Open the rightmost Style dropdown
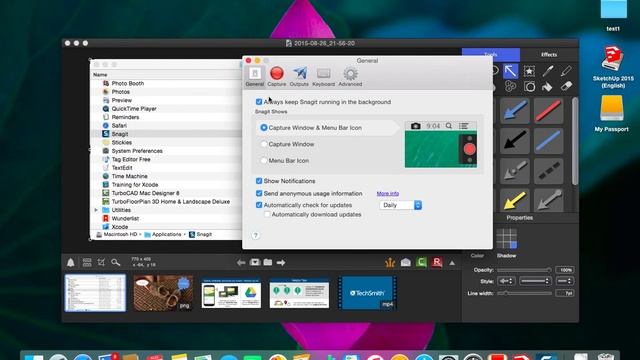The height and width of the screenshot is (360, 640). coord(565,281)
